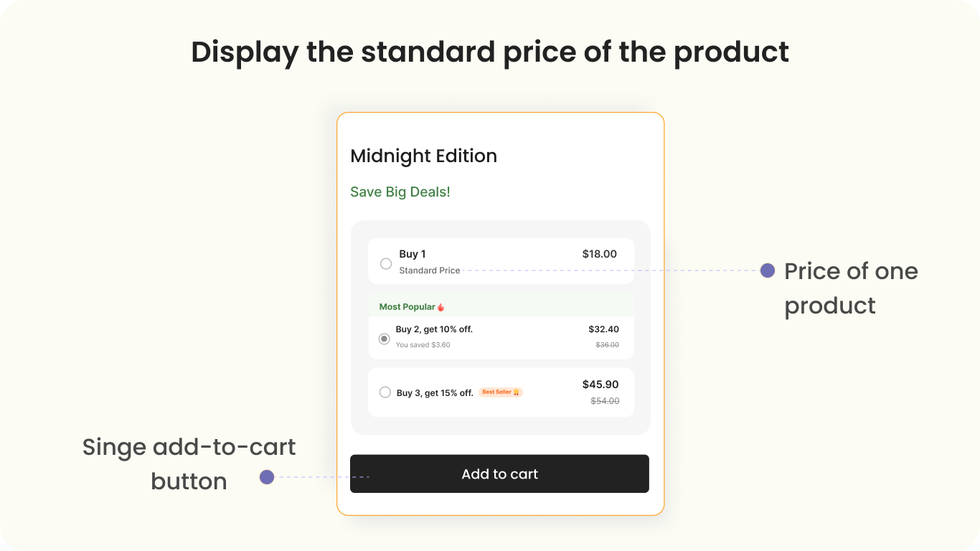Click the Standard Price subtitle
Viewport: 980px width, 551px height.
pyautogui.click(x=430, y=270)
